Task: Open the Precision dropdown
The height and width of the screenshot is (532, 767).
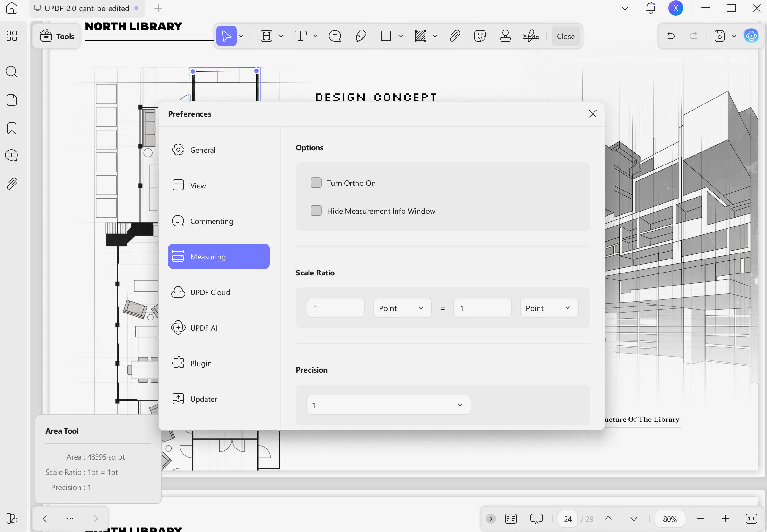Action: (x=388, y=405)
